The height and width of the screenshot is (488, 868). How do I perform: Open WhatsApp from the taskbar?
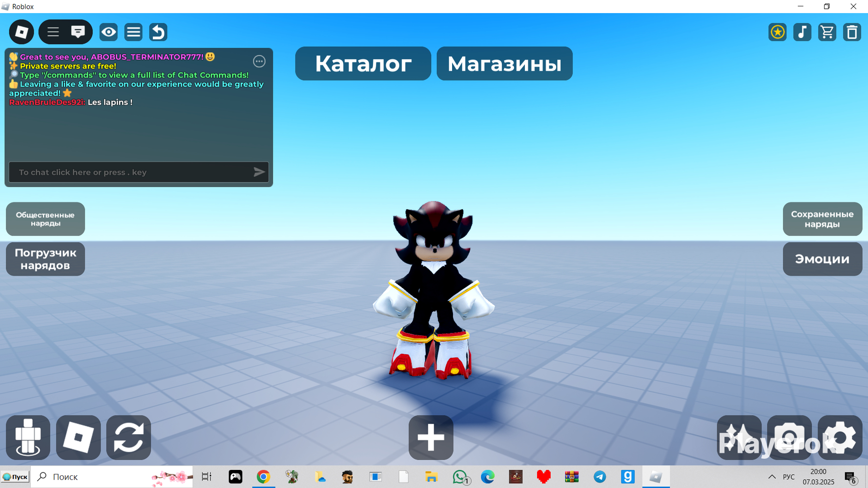[x=460, y=477]
